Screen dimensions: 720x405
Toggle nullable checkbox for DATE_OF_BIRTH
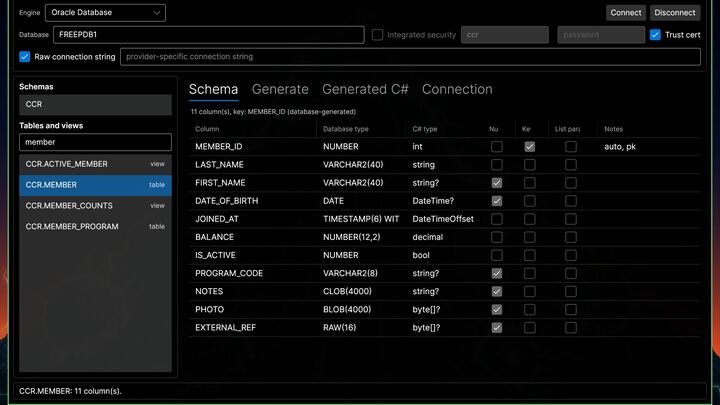point(497,201)
